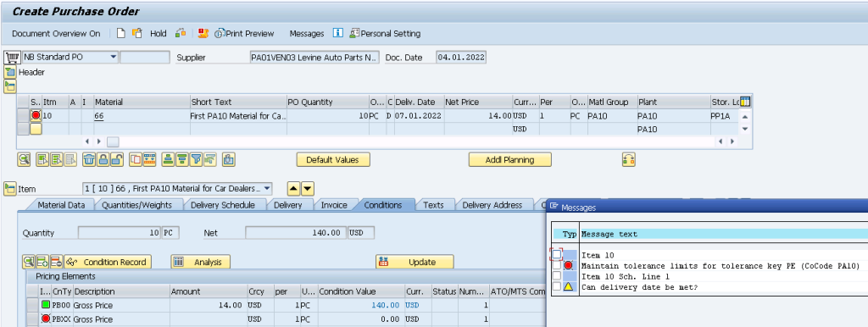Open the Material Data tab

tap(61, 205)
